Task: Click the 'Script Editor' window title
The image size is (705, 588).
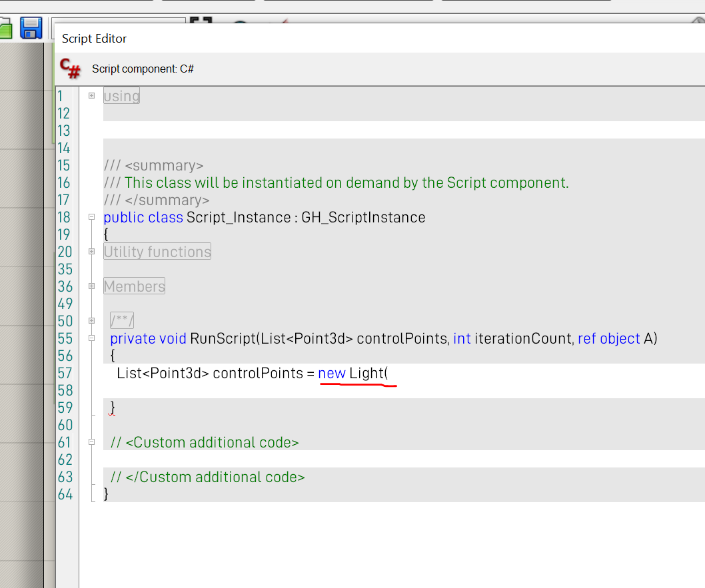Action: pyautogui.click(x=95, y=39)
